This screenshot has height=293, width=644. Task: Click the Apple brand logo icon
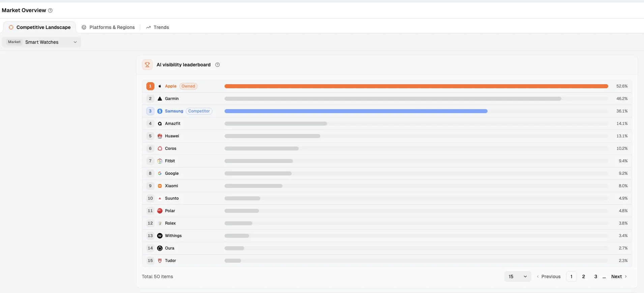(160, 86)
